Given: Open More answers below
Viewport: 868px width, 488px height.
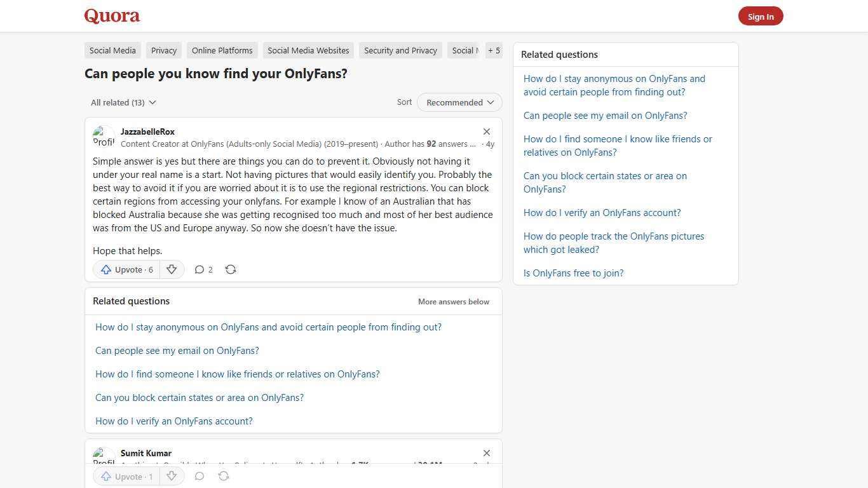Looking at the screenshot, I should pos(453,301).
